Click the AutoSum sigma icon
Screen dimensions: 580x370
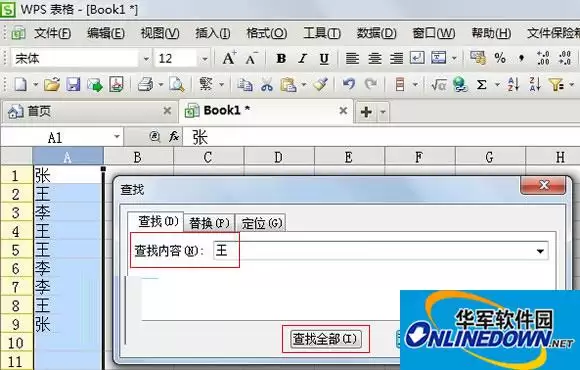pos(482,85)
